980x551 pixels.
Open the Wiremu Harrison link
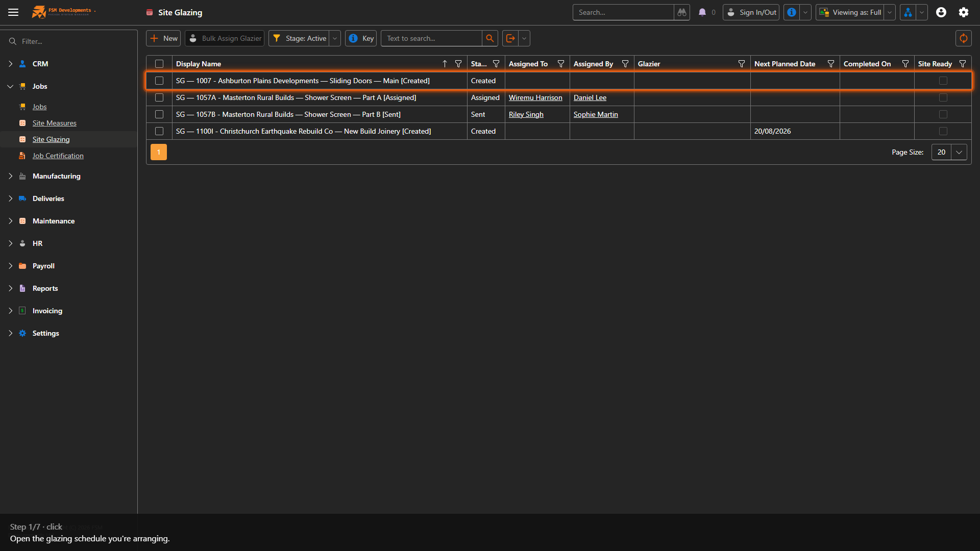535,97
